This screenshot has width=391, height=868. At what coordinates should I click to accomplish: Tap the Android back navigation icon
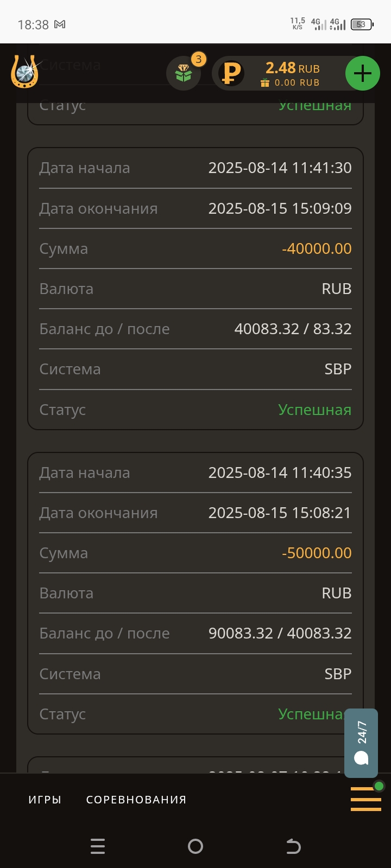click(x=293, y=846)
